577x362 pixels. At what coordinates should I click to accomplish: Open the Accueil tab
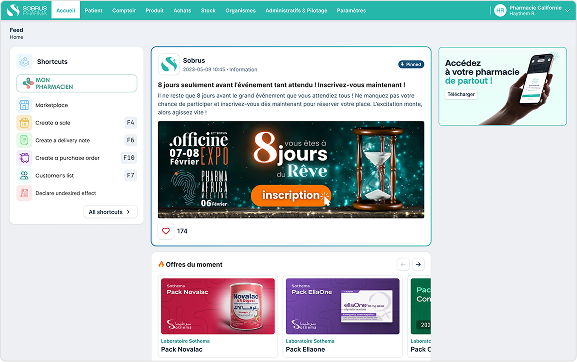pyautogui.click(x=66, y=10)
